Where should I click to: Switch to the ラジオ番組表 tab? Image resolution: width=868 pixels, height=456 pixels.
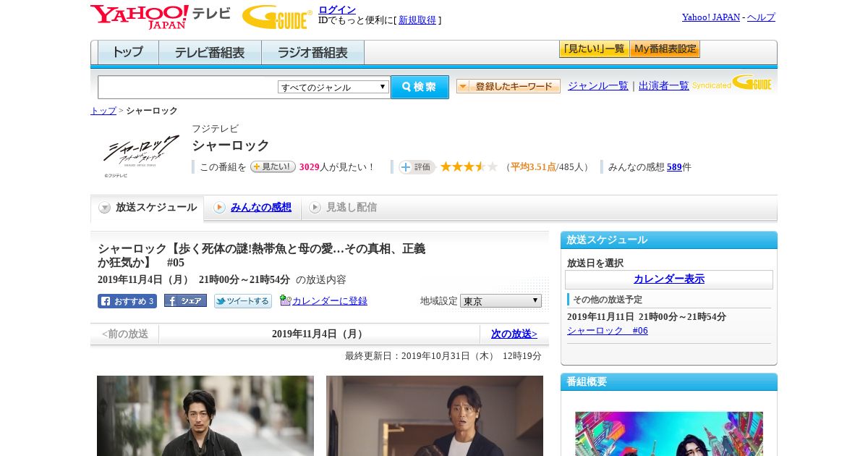click(x=312, y=53)
